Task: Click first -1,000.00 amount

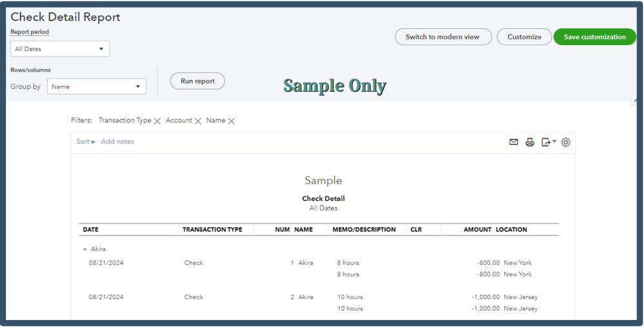Action: 486,297
